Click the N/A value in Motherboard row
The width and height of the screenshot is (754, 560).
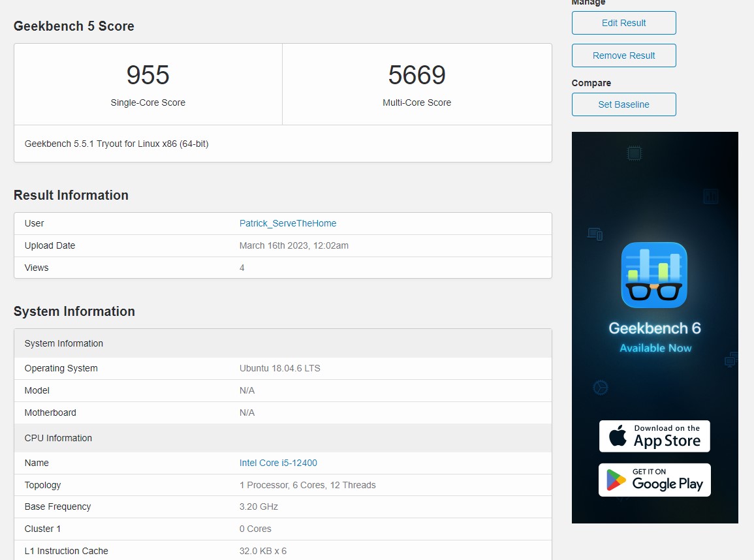[247, 413]
